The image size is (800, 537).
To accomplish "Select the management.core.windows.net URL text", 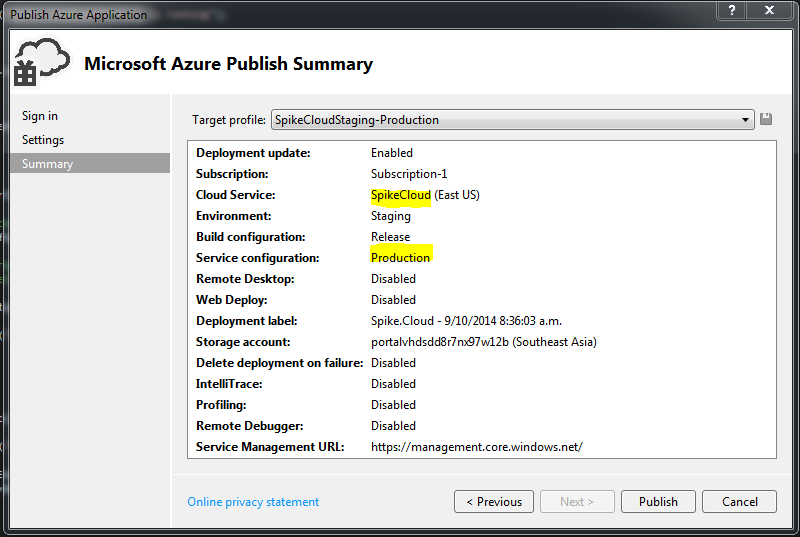I will click(x=477, y=447).
